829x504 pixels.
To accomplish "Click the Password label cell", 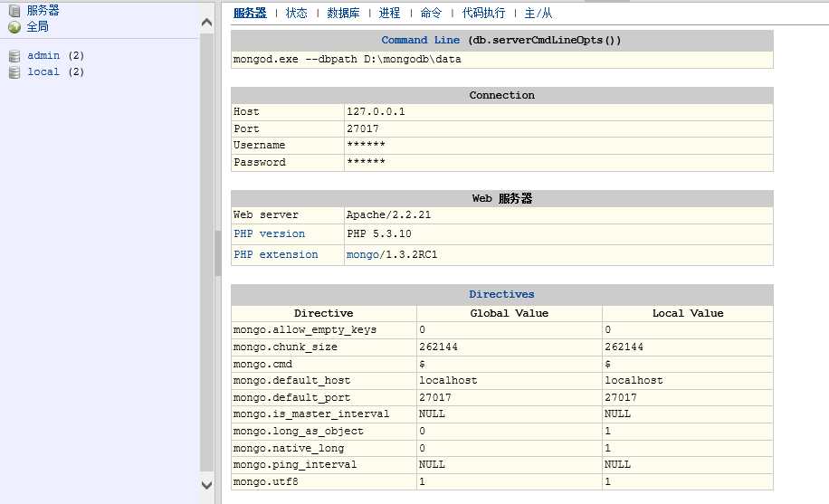I will click(x=288, y=162).
